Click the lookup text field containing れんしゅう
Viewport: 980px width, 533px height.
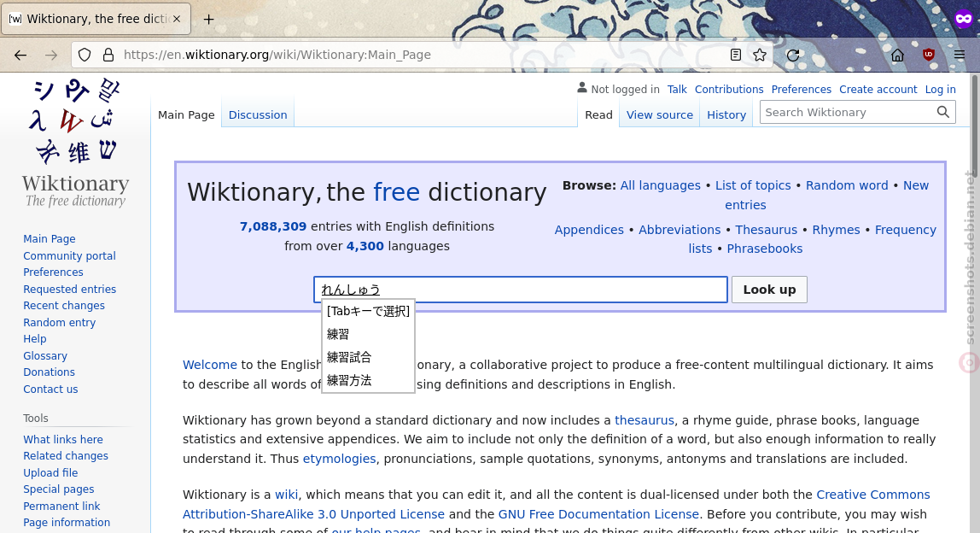(521, 290)
